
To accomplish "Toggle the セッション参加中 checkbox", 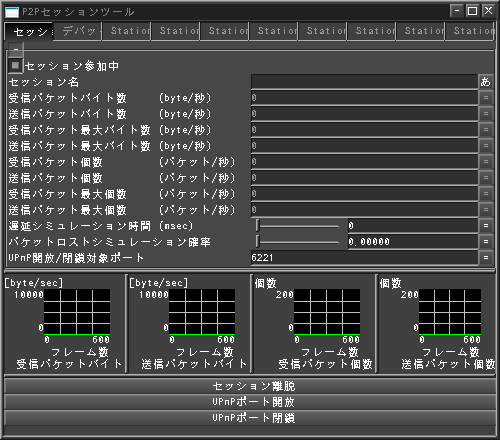I will coord(15,65).
